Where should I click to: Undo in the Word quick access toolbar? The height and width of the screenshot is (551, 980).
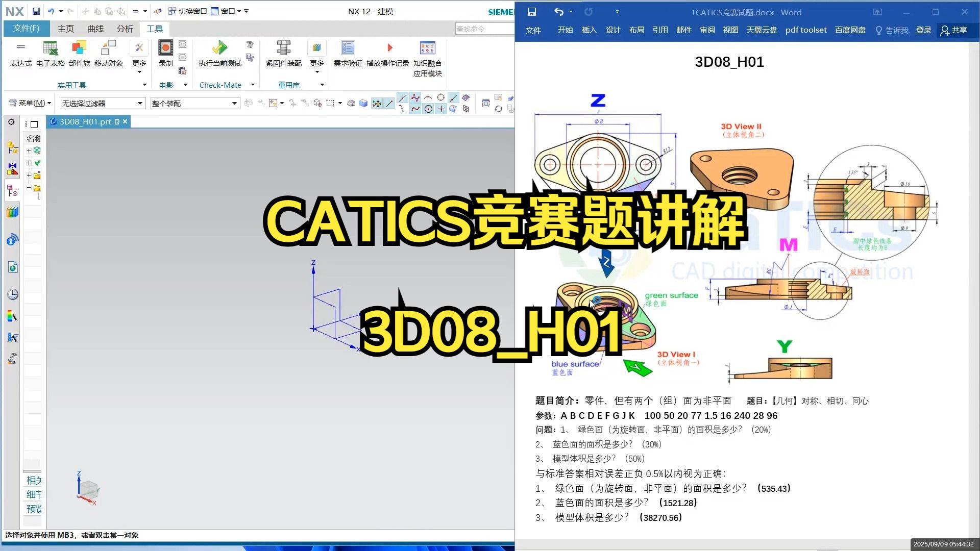(559, 12)
